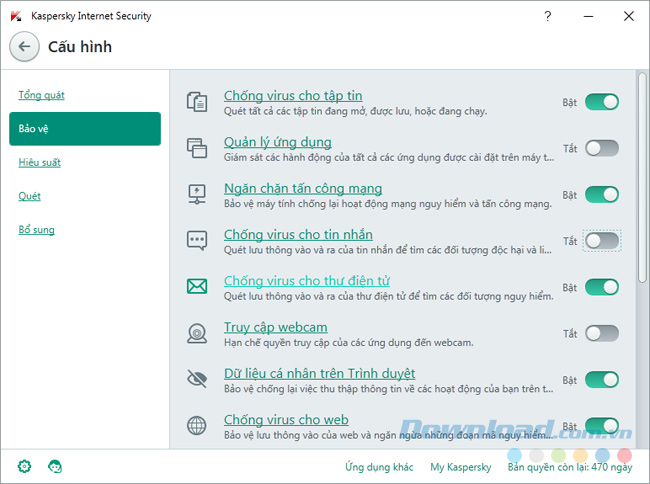650x484 pixels.
Task: Open settings via bottom-left gear icon
Action: tap(25, 466)
